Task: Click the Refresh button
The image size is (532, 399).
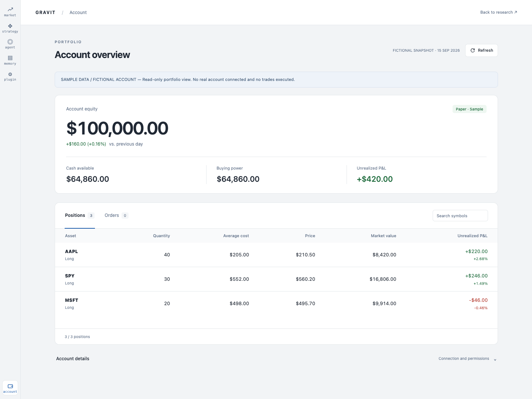Action: (x=481, y=51)
